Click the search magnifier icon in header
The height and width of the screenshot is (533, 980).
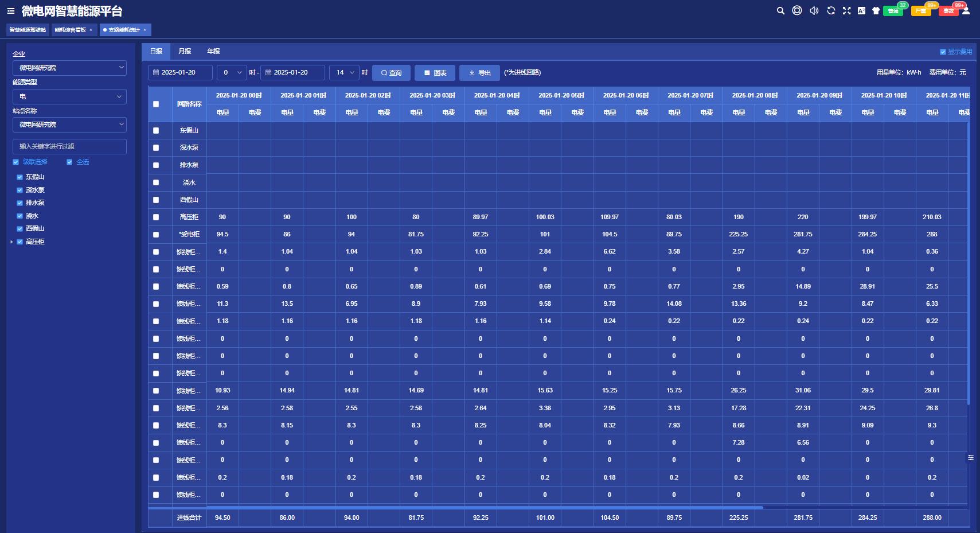(780, 11)
